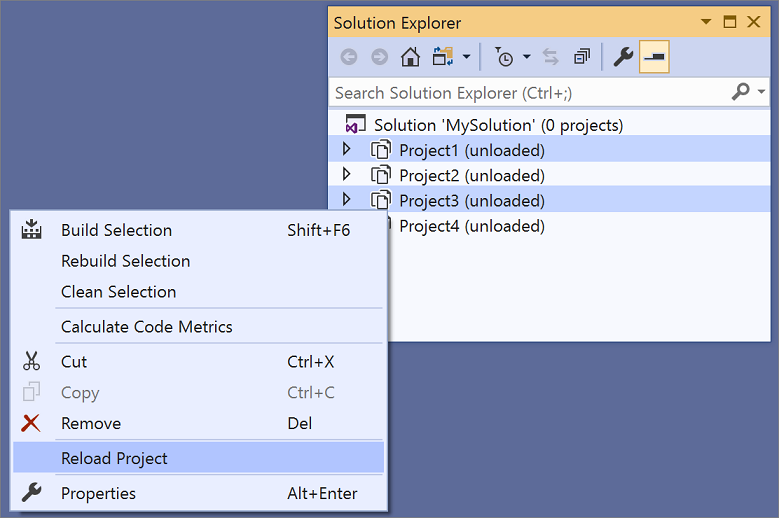This screenshot has width=779, height=518.
Task: Click the Switch Views icon in toolbar
Action: 443,57
